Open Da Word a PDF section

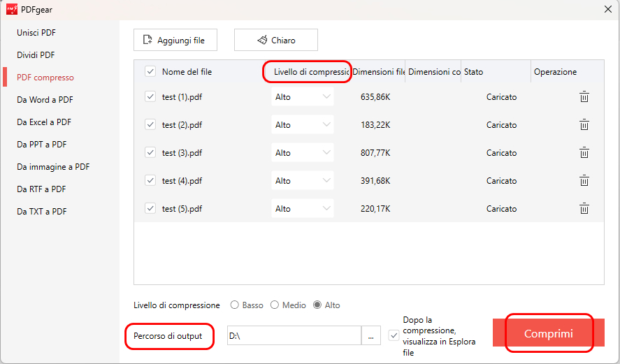coord(45,100)
